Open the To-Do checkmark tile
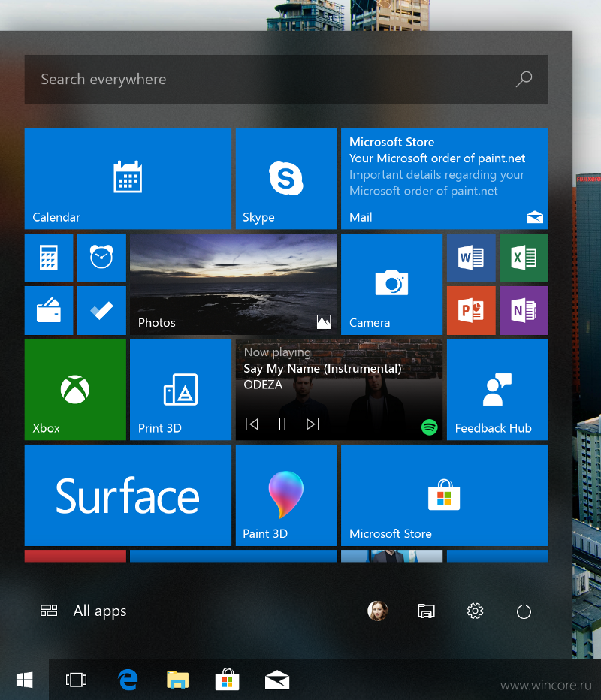Screen dimensions: 601x700 101,310
